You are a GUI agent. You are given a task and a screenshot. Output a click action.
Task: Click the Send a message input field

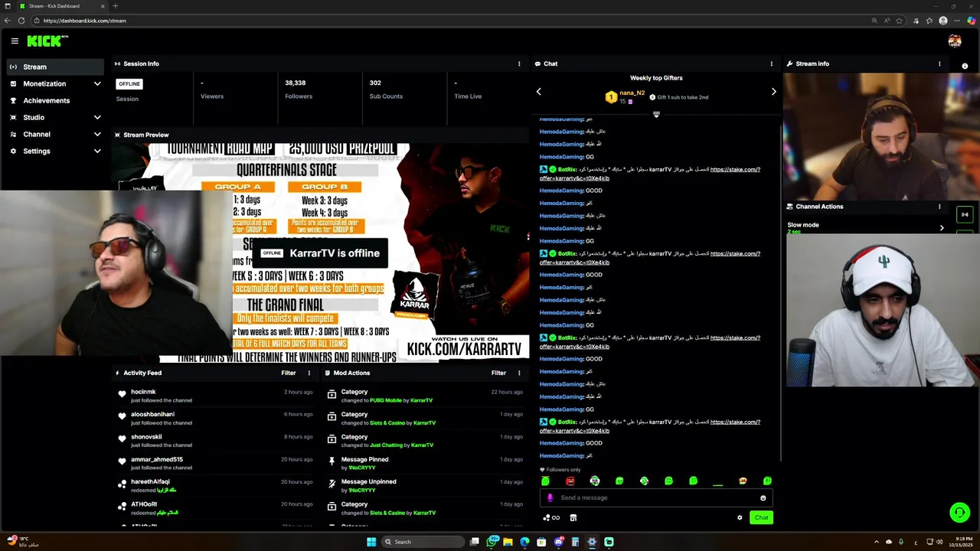tap(655, 498)
